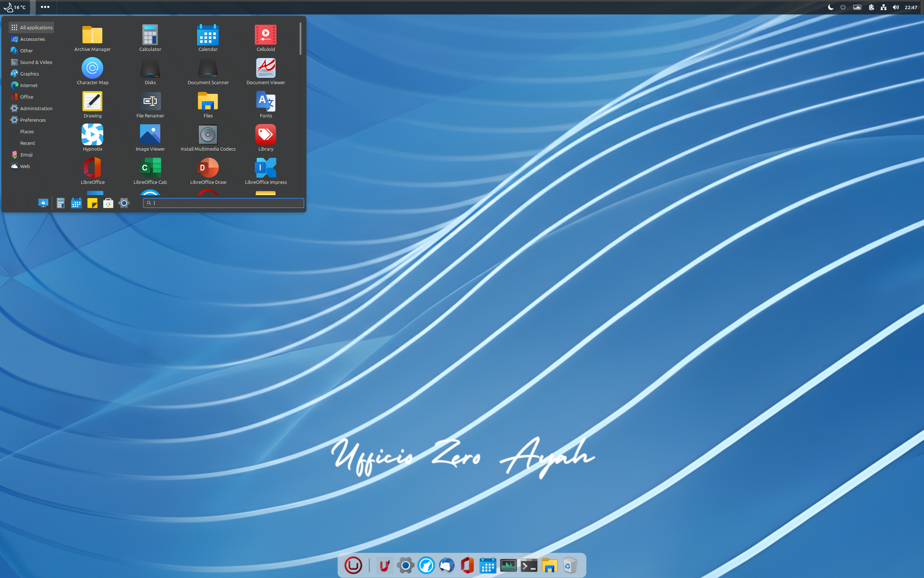924x578 pixels.
Task: Toggle night mode moon icon in panel
Action: [x=831, y=7]
